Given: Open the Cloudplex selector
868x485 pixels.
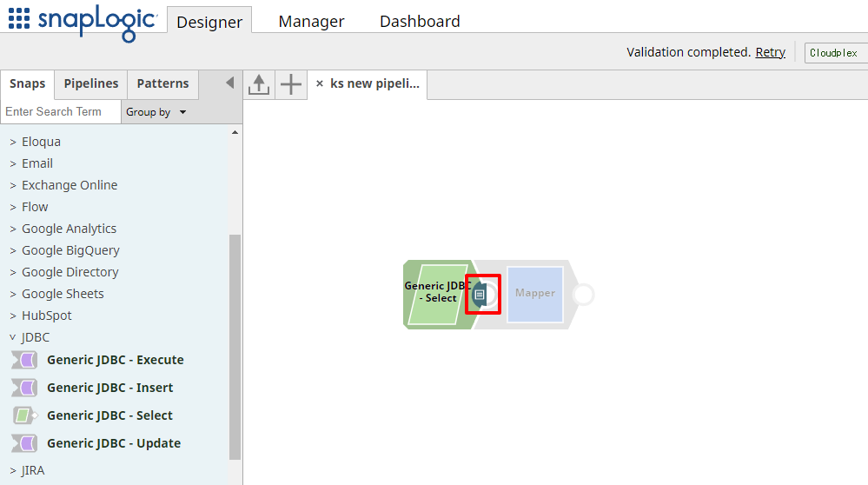Looking at the screenshot, I should pyautogui.click(x=836, y=53).
